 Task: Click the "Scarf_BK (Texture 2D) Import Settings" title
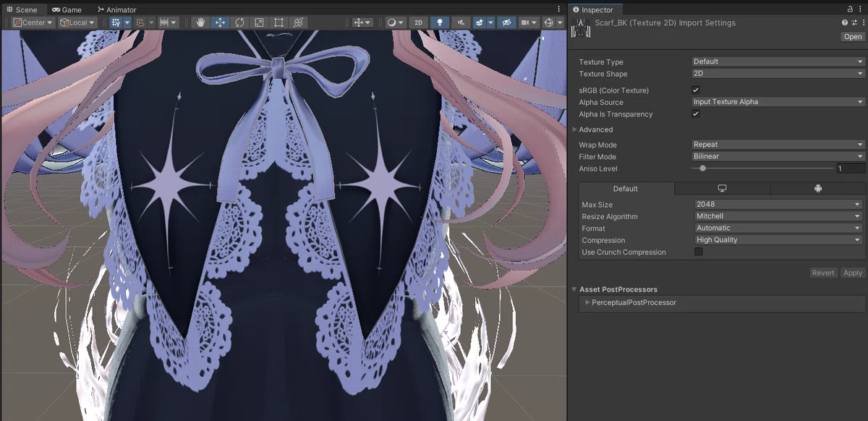(665, 22)
